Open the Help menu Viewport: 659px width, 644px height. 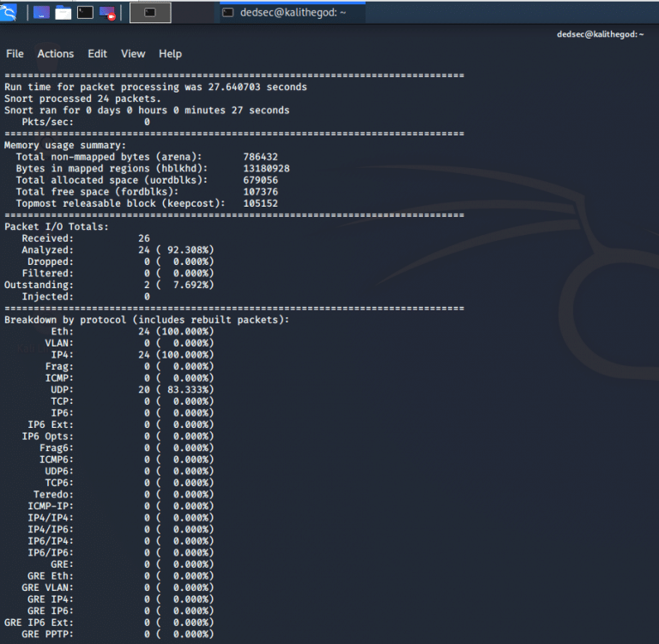171,54
